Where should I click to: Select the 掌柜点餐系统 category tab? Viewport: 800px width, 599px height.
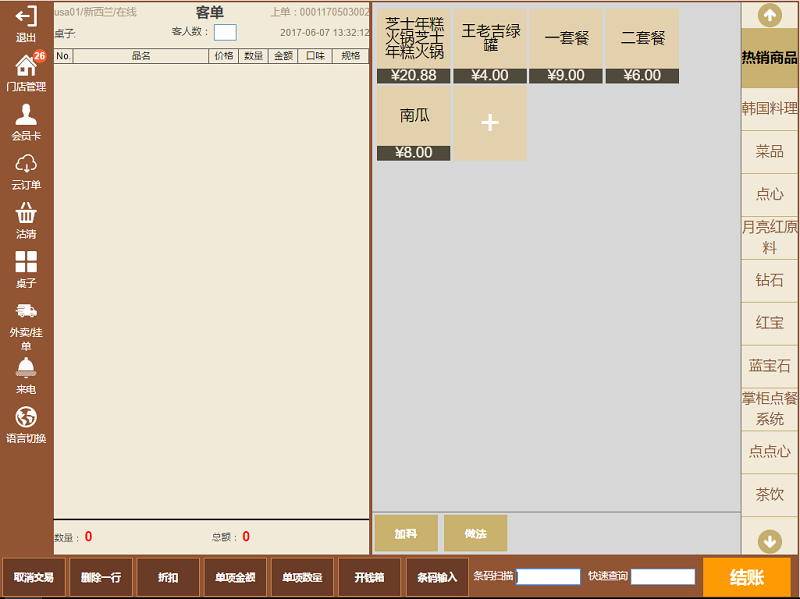(x=769, y=409)
